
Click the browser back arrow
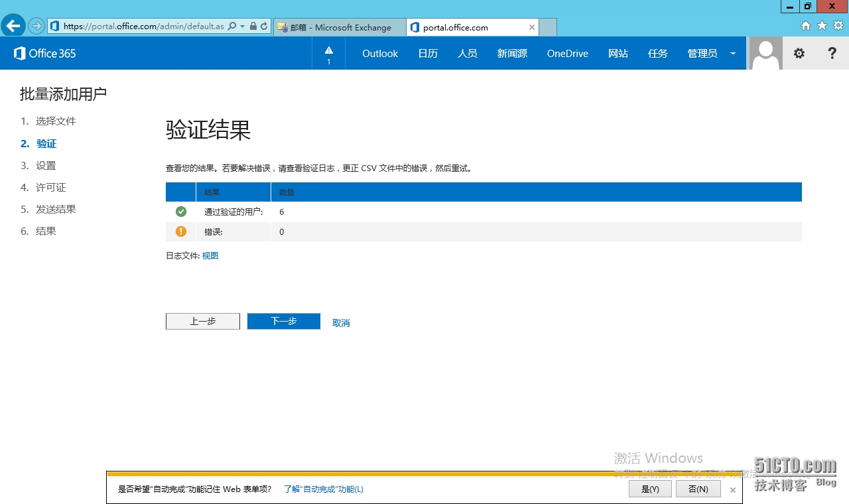point(13,25)
